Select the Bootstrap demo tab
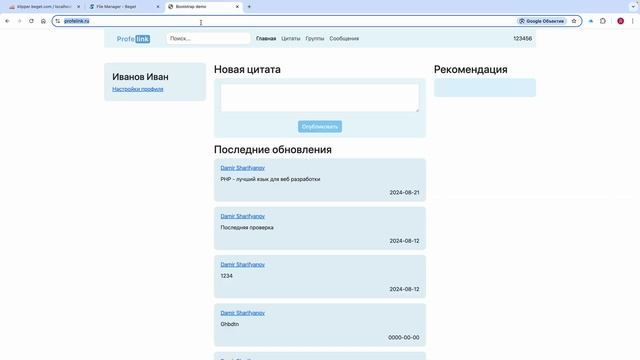640x360 pixels. point(203,7)
